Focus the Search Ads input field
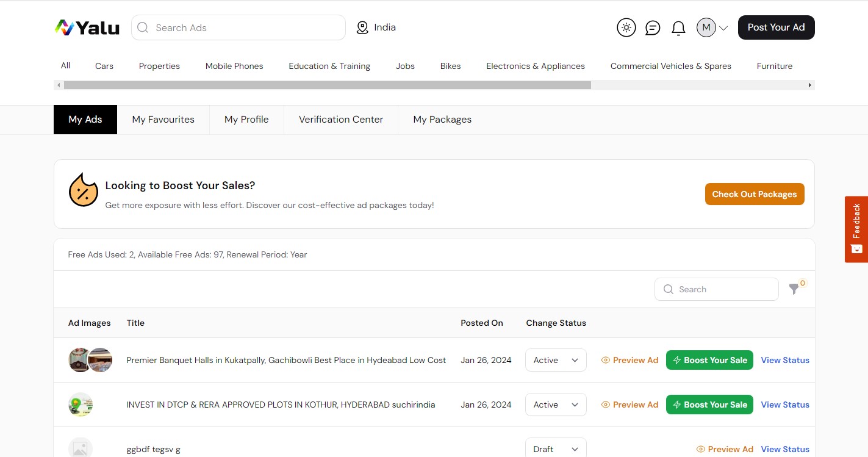 coord(239,27)
